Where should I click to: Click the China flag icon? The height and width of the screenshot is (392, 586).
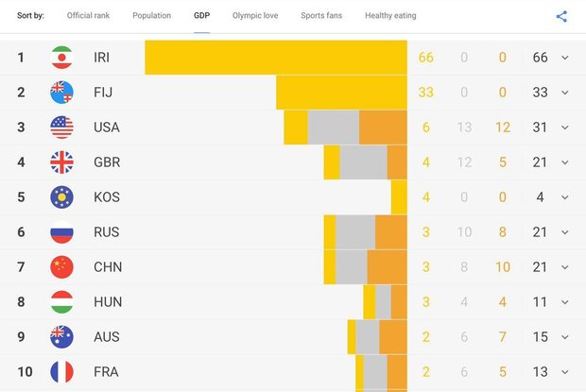[61, 267]
